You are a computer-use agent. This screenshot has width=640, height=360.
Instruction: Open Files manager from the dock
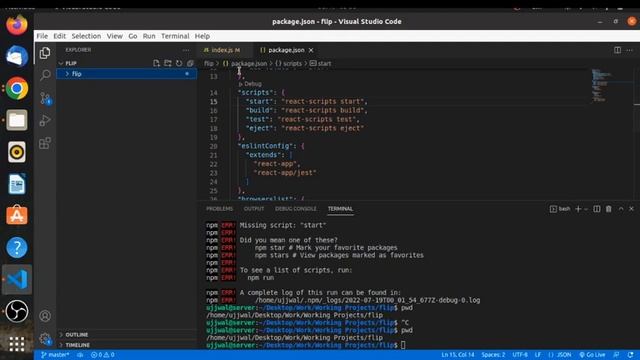coord(17,120)
